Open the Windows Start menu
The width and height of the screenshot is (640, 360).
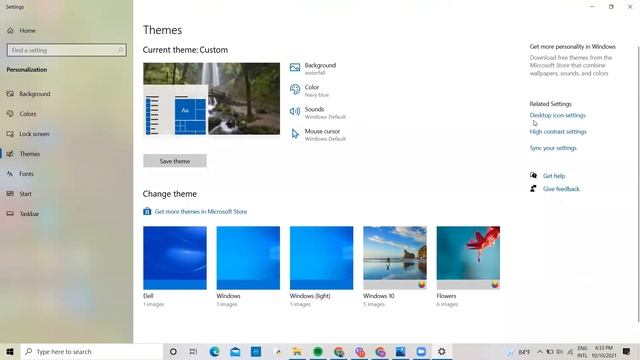click(x=10, y=351)
